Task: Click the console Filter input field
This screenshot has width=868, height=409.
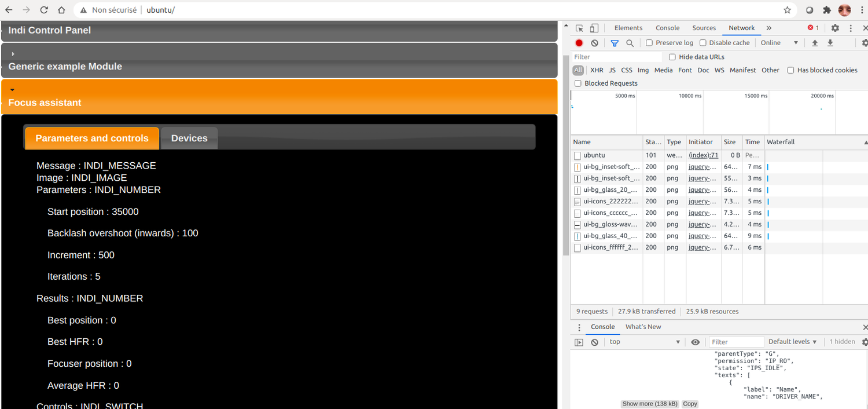Action: pyautogui.click(x=737, y=342)
